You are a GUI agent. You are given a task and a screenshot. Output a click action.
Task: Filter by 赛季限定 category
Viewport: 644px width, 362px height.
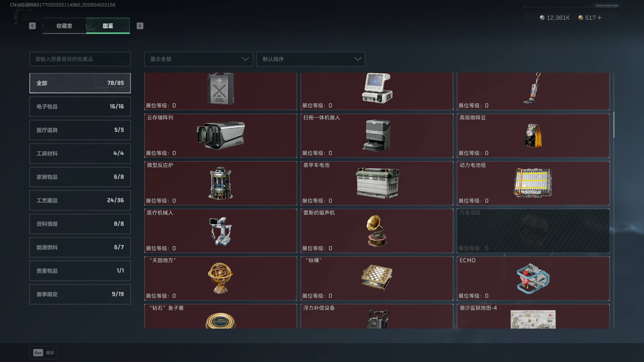(x=80, y=294)
